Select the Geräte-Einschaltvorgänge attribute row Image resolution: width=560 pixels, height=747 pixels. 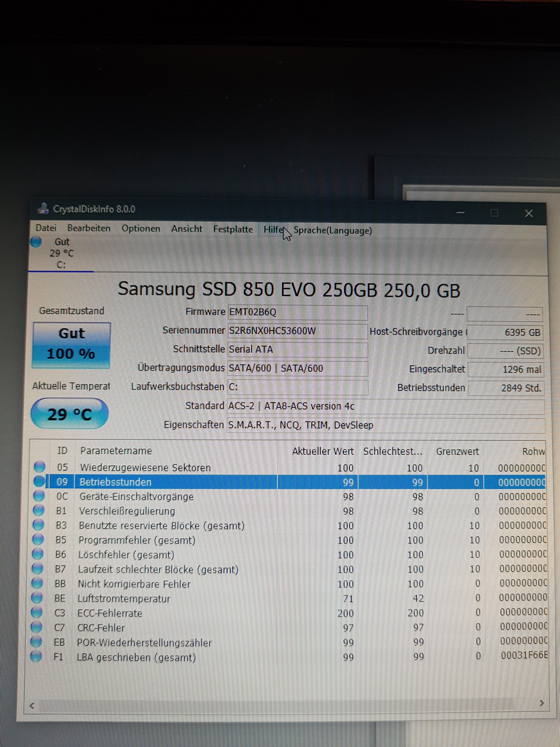[x=136, y=496]
